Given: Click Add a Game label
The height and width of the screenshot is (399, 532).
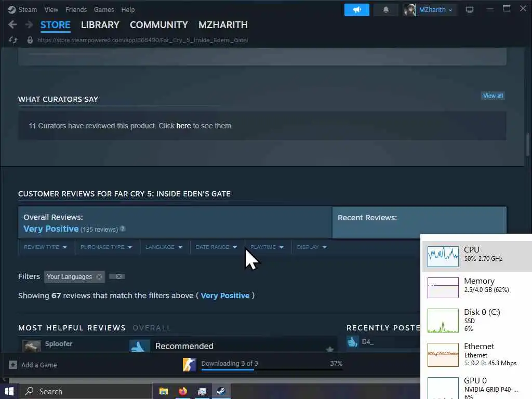Looking at the screenshot, I should pyautogui.click(x=39, y=365).
